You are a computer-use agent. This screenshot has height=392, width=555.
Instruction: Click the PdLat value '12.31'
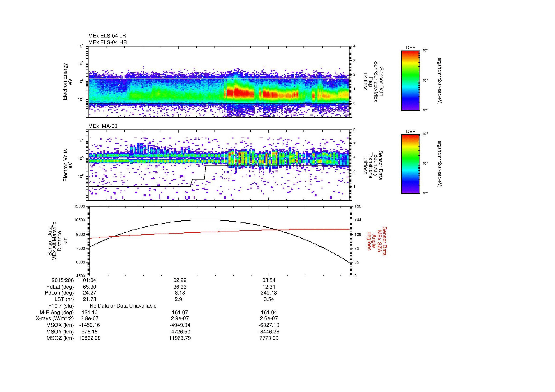coord(269,287)
